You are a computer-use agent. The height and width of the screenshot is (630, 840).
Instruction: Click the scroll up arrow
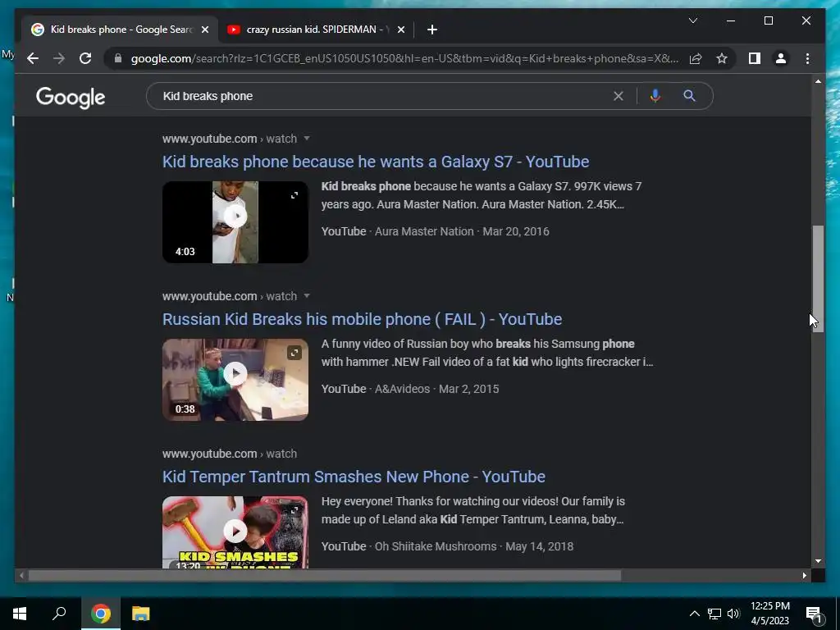click(818, 81)
